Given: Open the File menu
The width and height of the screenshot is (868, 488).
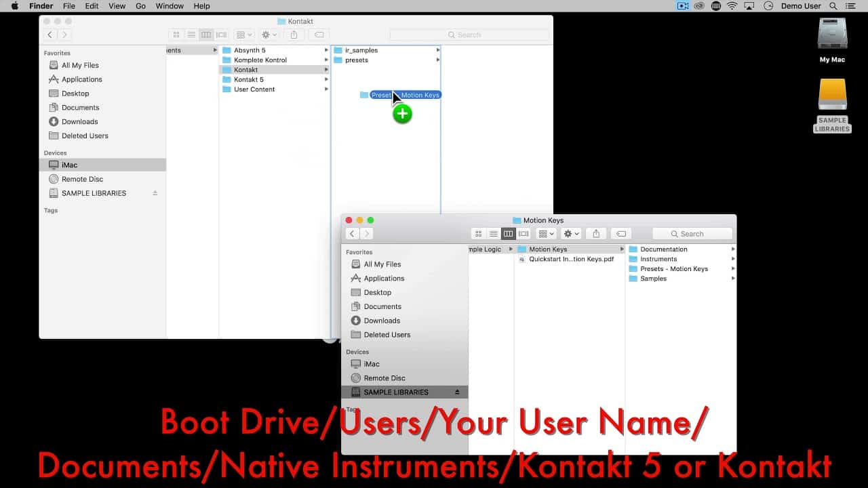Looking at the screenshot, I should [69, 5].
